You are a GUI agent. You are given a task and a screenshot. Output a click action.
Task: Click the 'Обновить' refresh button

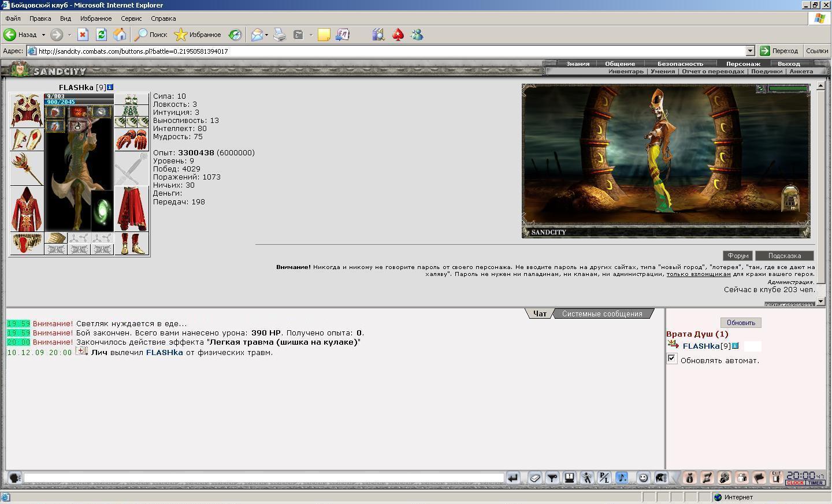[741, 323]
